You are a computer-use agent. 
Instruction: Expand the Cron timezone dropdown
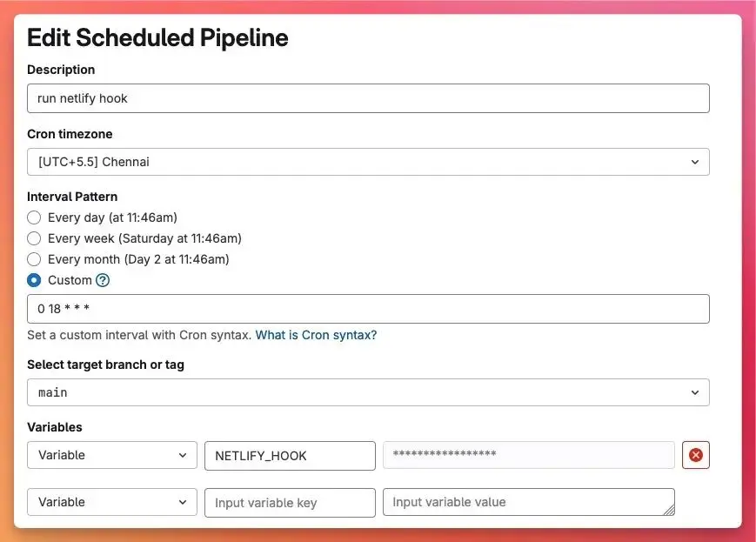coord(368,162)
